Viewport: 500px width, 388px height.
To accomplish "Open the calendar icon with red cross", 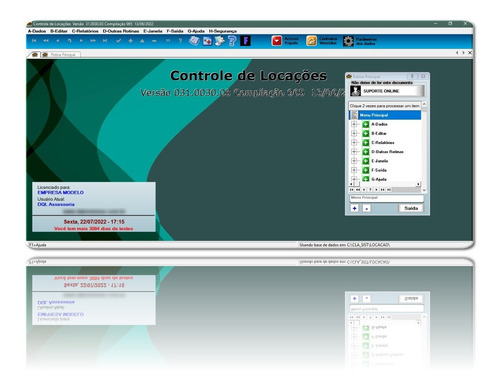I will click(x=207, y=41).
